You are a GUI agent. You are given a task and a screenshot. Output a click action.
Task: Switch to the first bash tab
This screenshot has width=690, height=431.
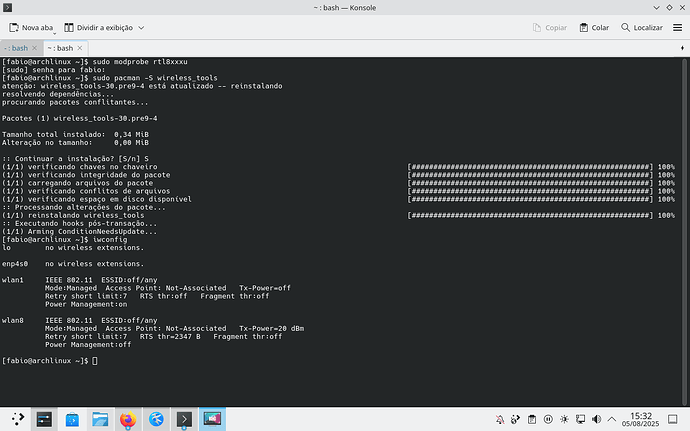tap(17, 47)
